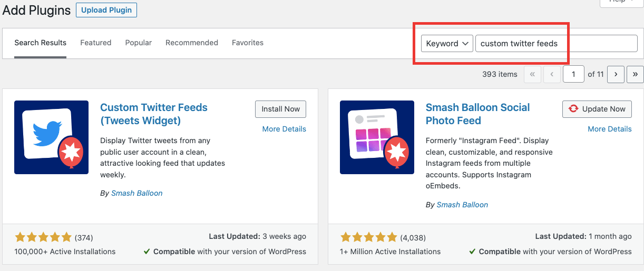Click the Upload Plugin button
The height and width of the screenshot is (271, 644).
click(106, 10)
